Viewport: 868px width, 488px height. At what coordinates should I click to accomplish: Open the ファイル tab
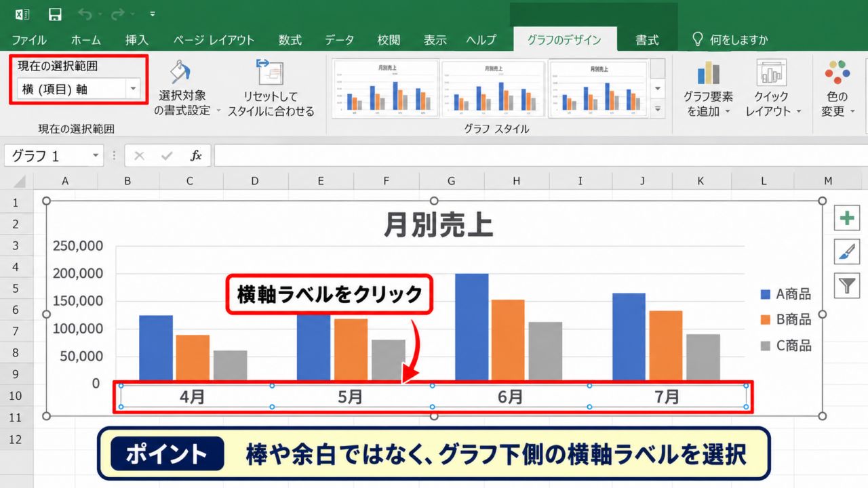click(x=29, y=40)
